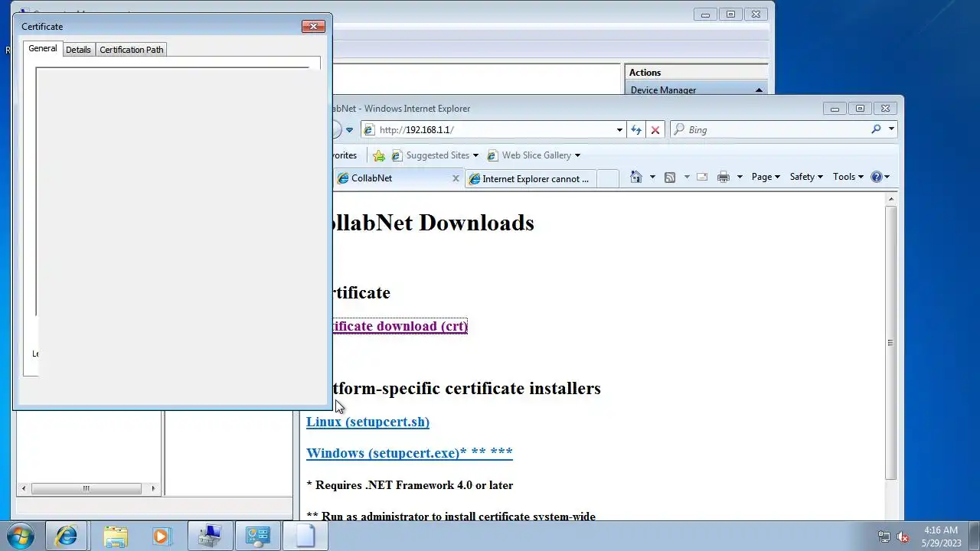Click the Control Panel taskbar icon
980x551 pixels.
(258, 536)
